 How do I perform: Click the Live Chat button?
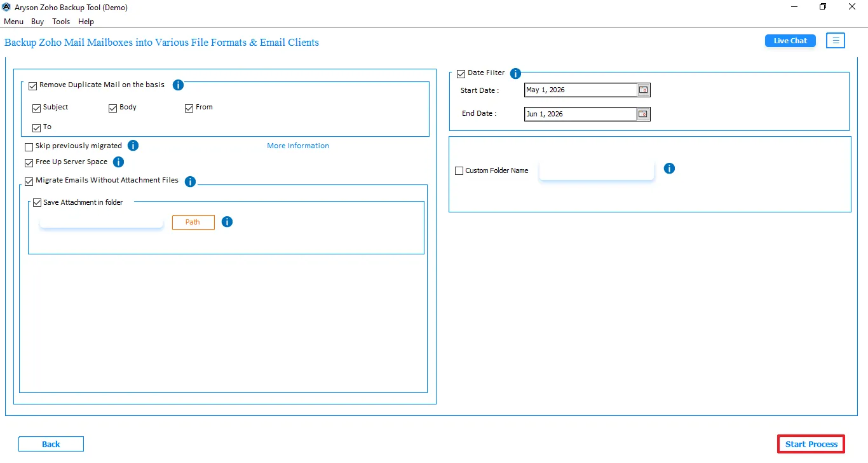pyautogui.click(x=790, y=41)
